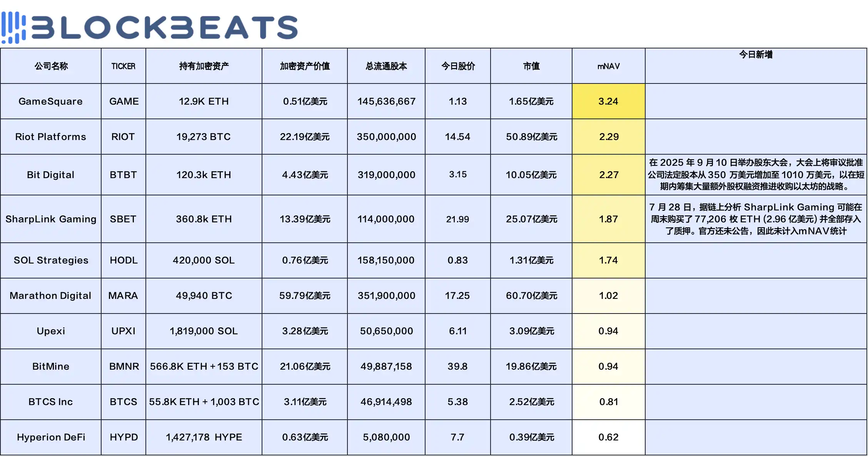The image size is (868, 457).
Task: Click the 公司名称 column header
Action: pyautogui.click(x=51, y=66)
